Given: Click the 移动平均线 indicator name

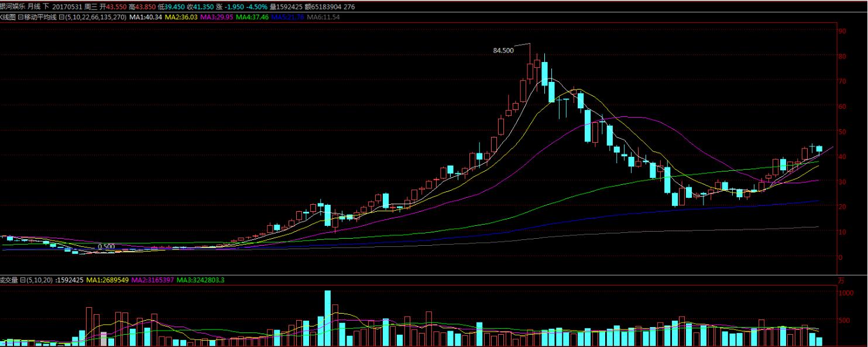Looking at the screenshot, I should pos(40,17).
